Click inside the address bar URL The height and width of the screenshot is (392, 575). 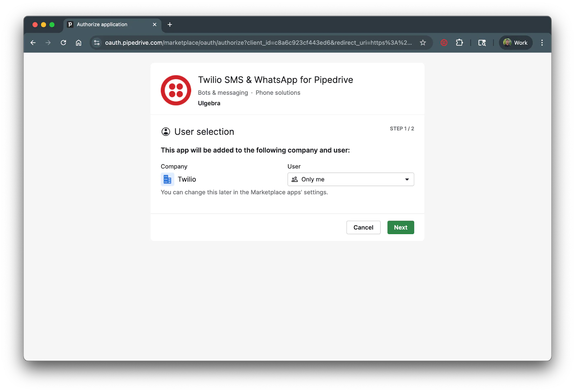click(252, 42)
